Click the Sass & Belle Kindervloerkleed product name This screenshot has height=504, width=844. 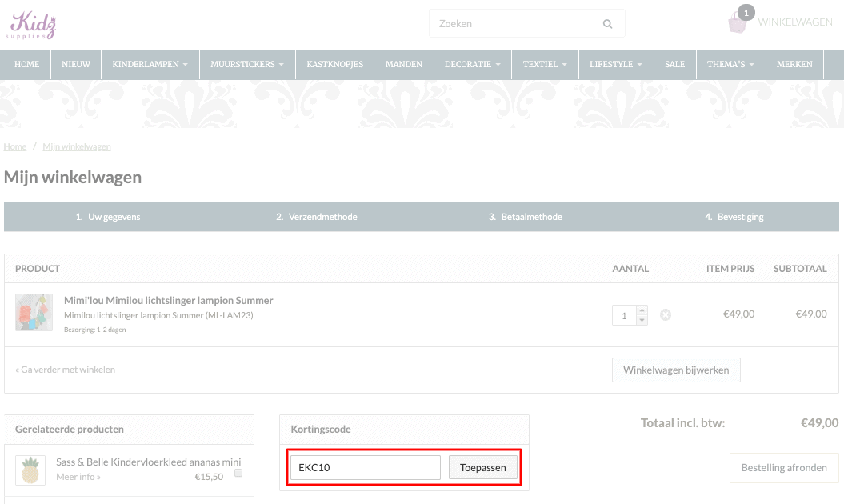coord(149,462)
